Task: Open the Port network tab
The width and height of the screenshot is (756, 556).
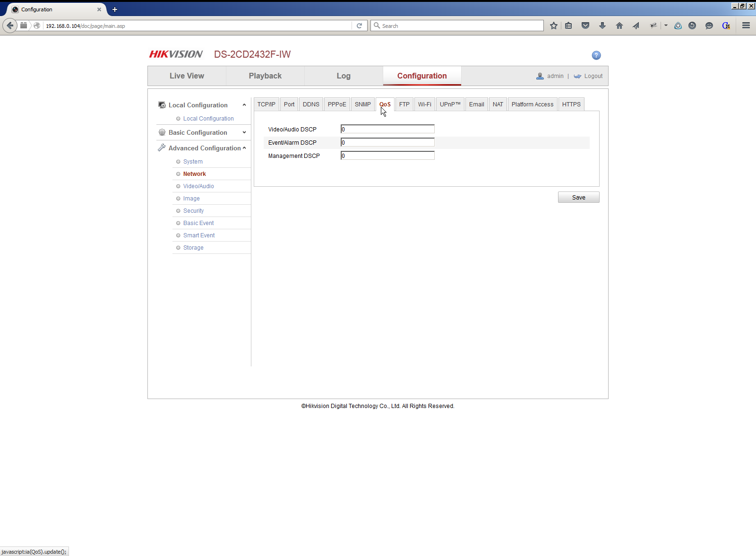Action: 289,104
